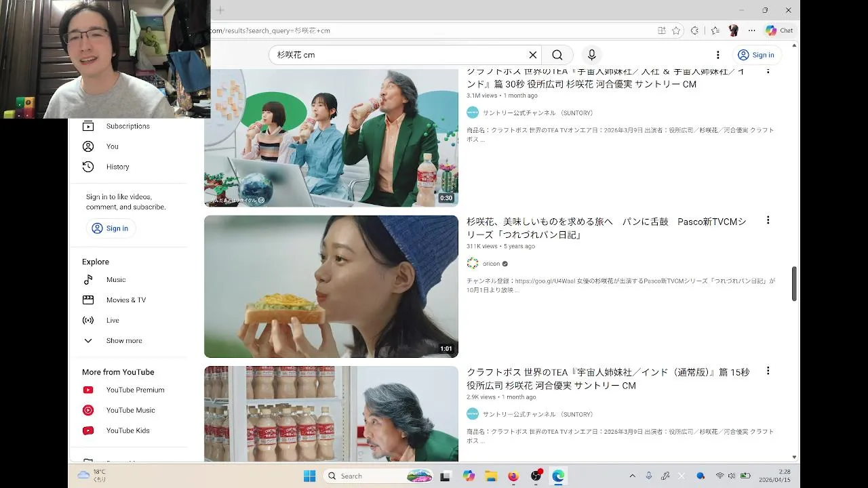Start voice search with microphone icon
Image resolution: width=868 pixels, height=488 pixels.
pos(592,55)
